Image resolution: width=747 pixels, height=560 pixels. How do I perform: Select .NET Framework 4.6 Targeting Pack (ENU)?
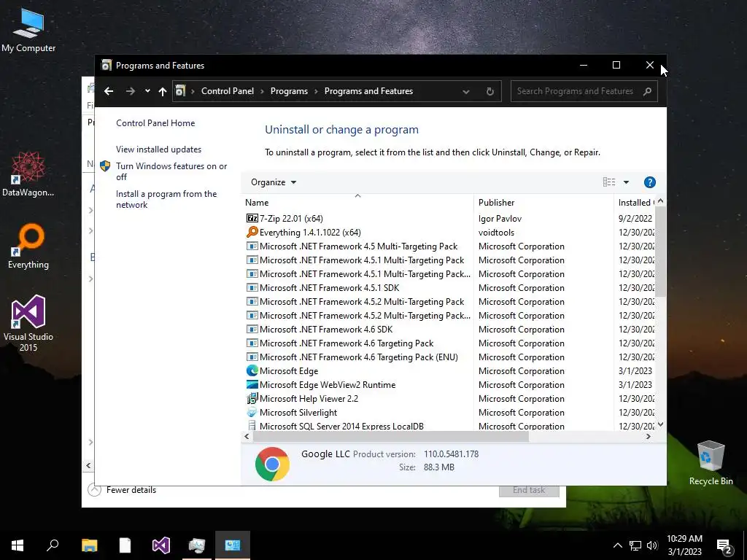tap(448, 357)
